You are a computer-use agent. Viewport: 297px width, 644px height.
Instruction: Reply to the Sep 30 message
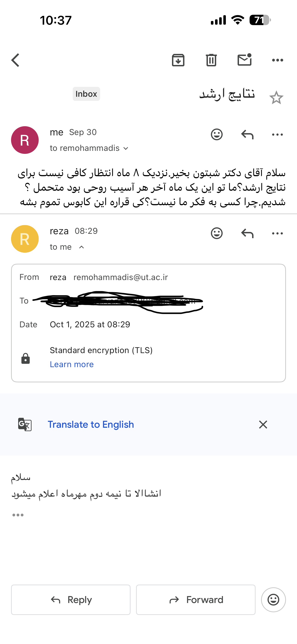[247, 135]
